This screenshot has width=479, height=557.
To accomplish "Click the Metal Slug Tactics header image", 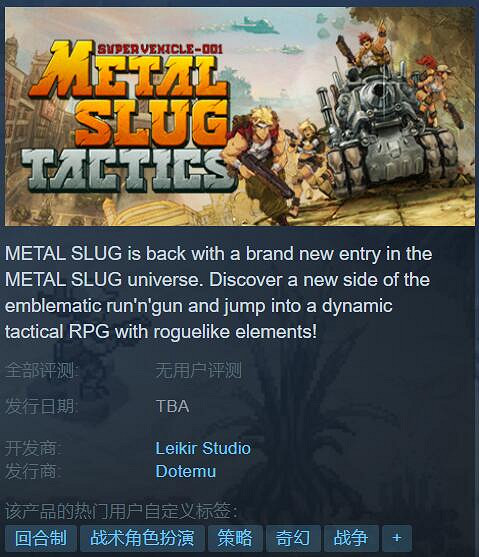I will click(x=240, y=116).
